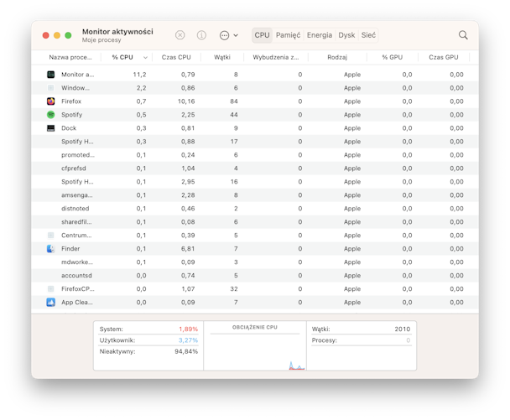Sort by the Czas CPU column header
Image resolution: width=510 pixels, height=420 pixels.
176,57
